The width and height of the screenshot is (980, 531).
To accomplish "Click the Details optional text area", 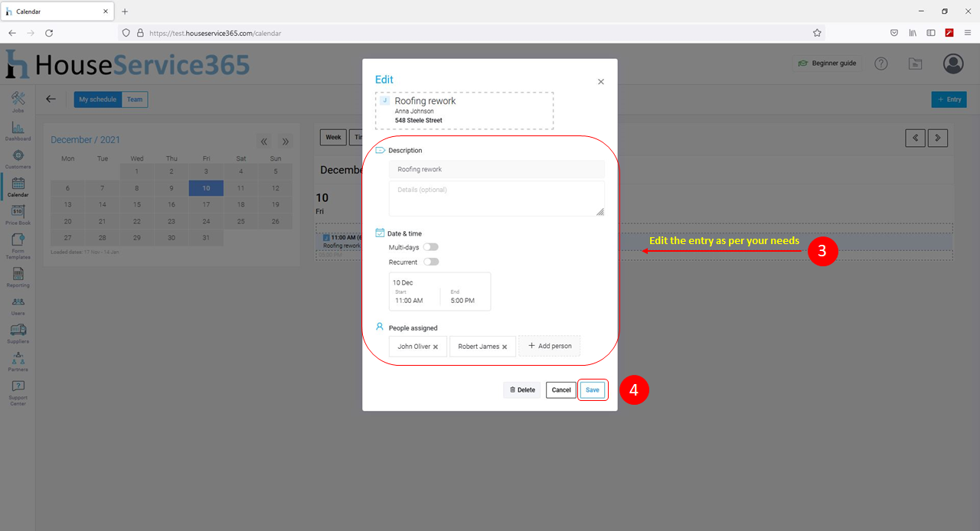I will click(496, 198).
